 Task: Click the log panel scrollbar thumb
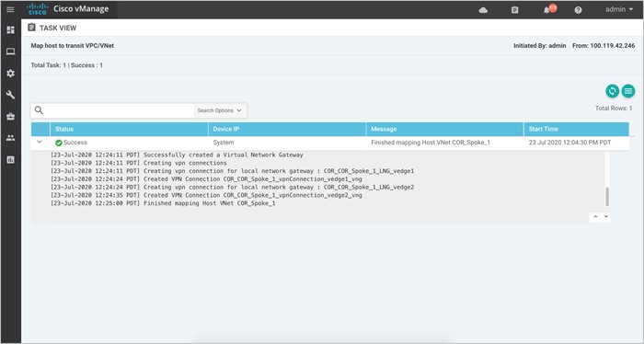pyautogui.click(x=607, y=197)
